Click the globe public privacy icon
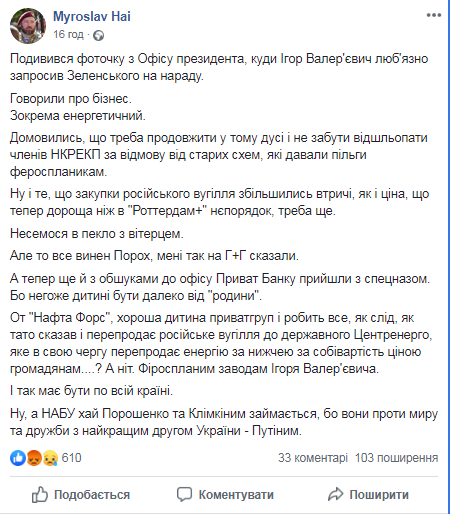 [98, 35]
